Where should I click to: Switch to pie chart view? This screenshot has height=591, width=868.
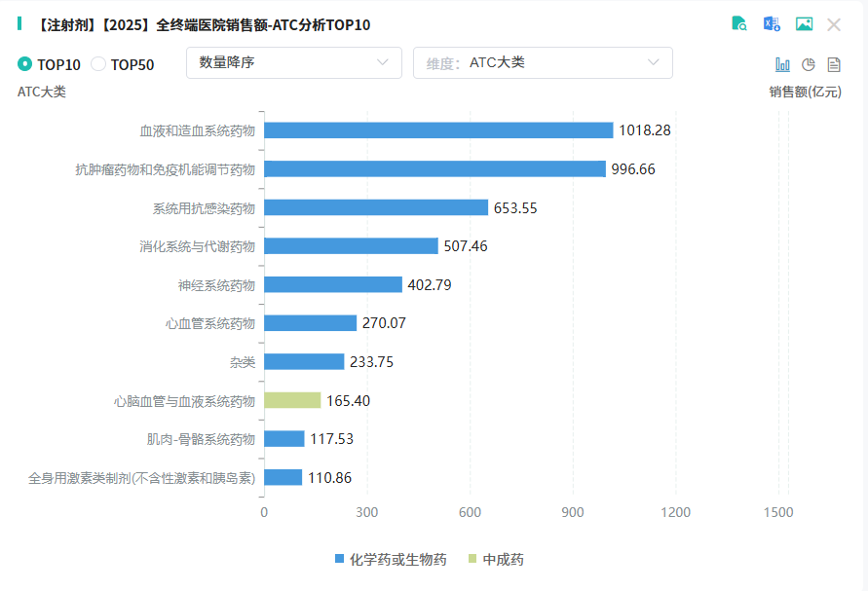(809, 64)
